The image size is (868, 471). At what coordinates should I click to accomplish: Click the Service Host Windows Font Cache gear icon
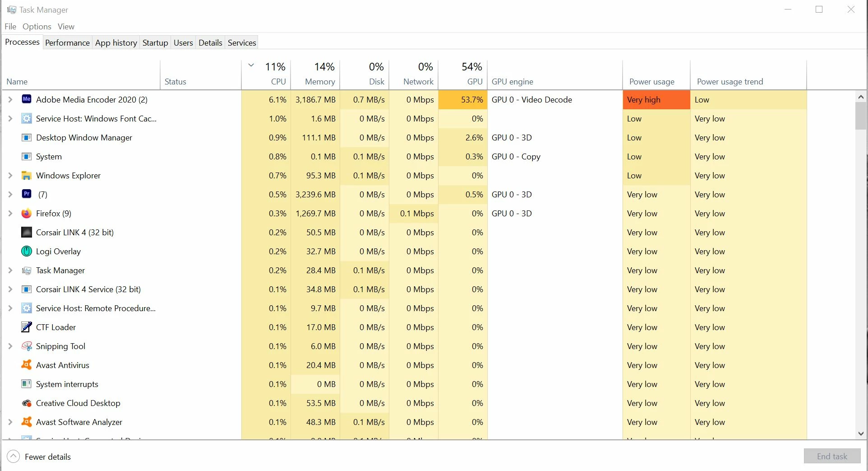pos(27,118)
